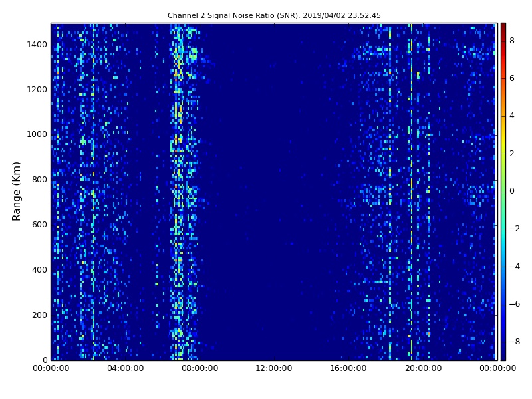532x399 pixels.
Task: Click the SNR colorbar gradient strip
Action: pyautogui.click(x=503, y=192)
